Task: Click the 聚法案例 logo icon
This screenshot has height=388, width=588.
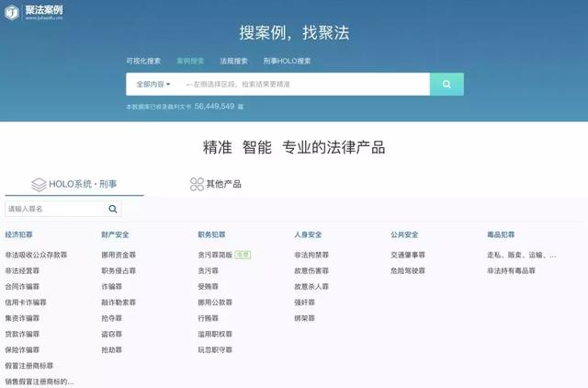Action: (x=12, y=12)
